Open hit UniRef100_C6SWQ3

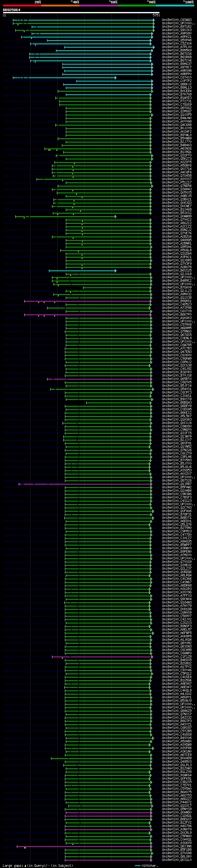click(177, 20)
